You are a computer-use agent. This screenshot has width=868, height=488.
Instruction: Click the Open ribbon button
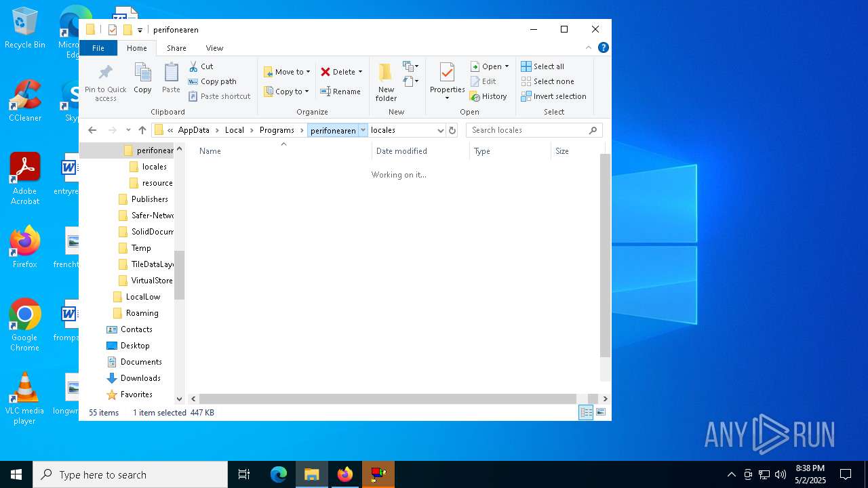486,66
